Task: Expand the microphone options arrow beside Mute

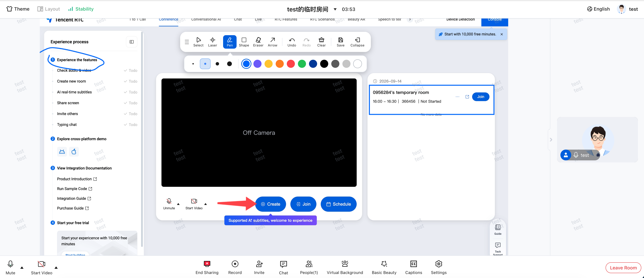Action: pyautogui.click(x=22, y=268)
